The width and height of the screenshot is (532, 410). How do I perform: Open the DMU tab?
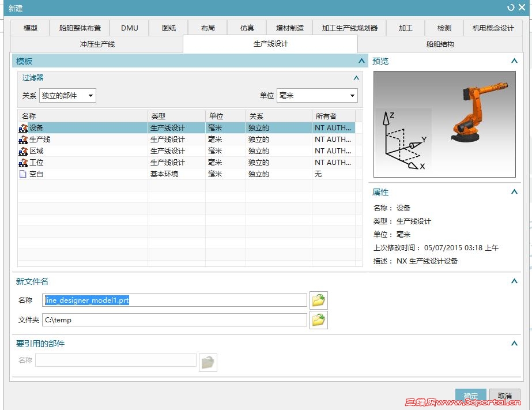(x=130, y=28)
